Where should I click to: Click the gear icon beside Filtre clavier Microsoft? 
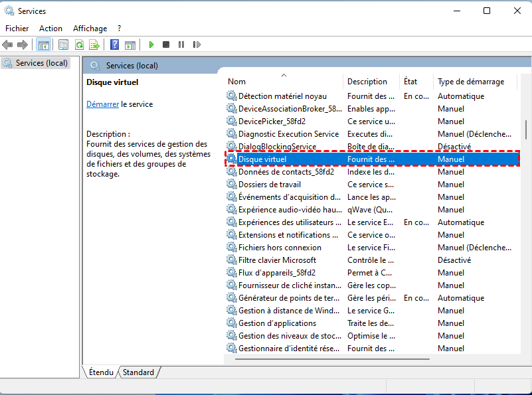coord(232,260)
